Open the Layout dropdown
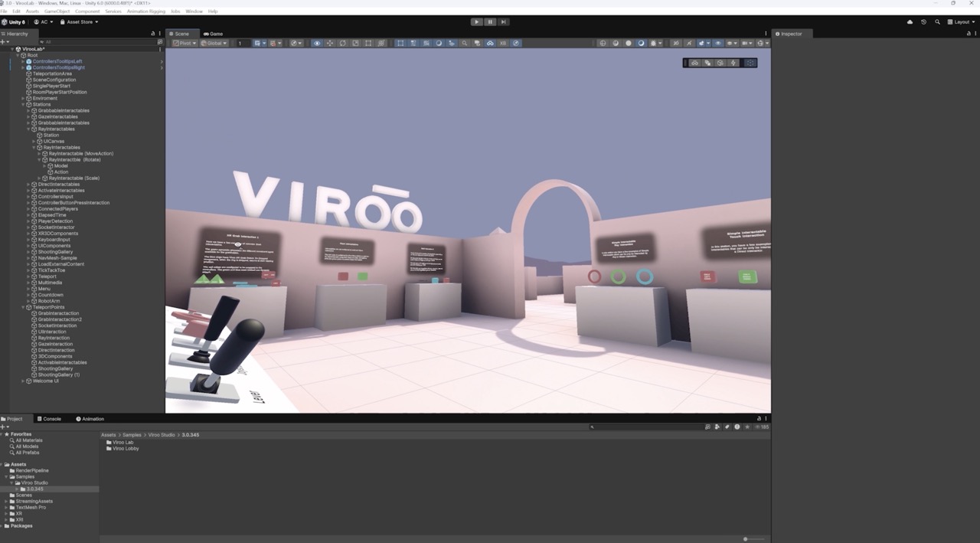 click(962, 21)
